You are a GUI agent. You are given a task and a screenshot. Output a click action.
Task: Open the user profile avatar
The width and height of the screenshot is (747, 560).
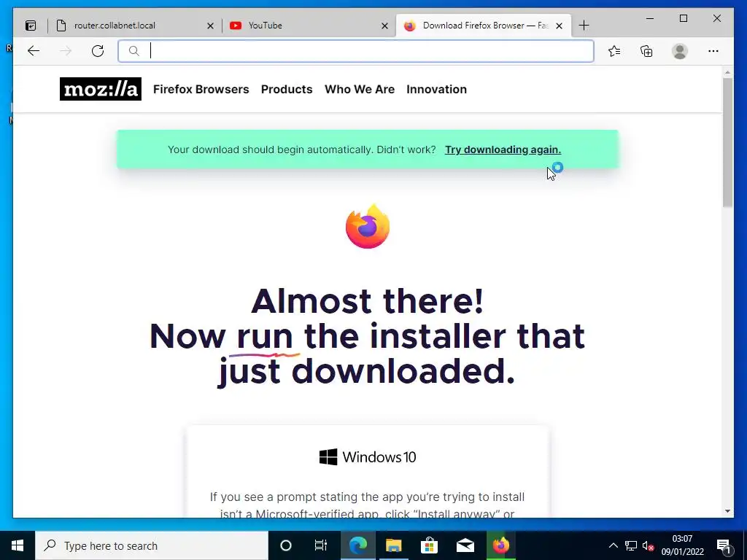(680, 51)
